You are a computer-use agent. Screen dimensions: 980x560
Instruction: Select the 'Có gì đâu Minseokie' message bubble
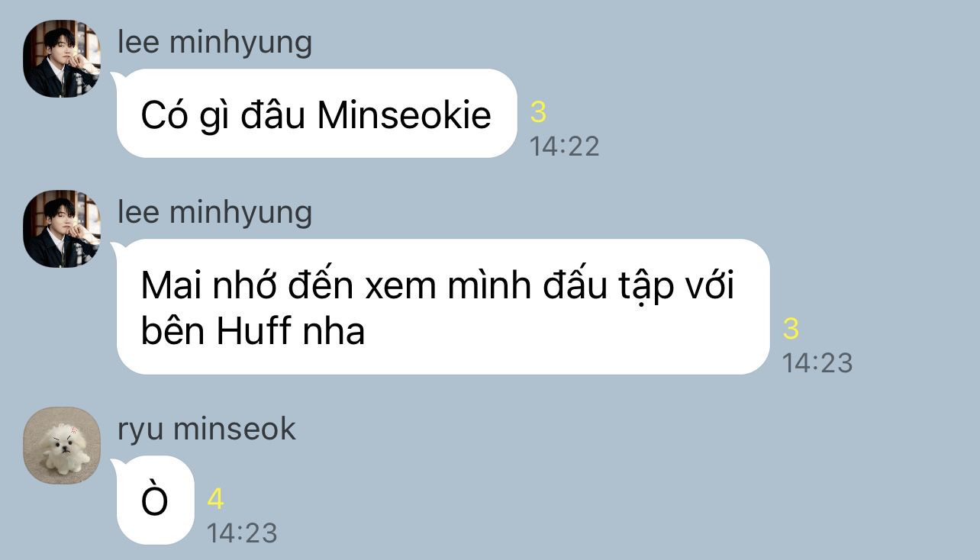(x=317, y=114)
